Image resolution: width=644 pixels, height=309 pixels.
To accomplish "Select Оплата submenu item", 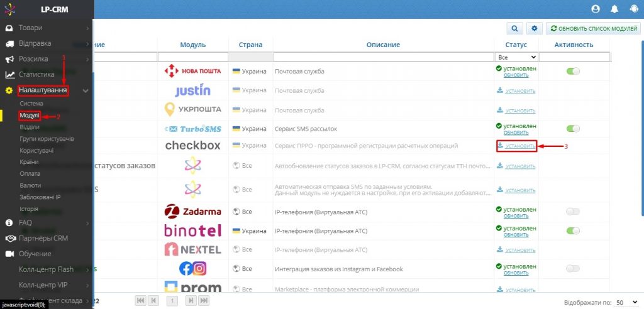I will click(x=30, y=173).
